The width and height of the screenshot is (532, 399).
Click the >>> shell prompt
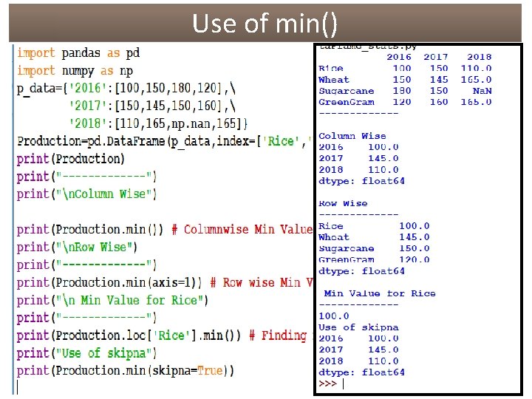(x=327, y=383)
